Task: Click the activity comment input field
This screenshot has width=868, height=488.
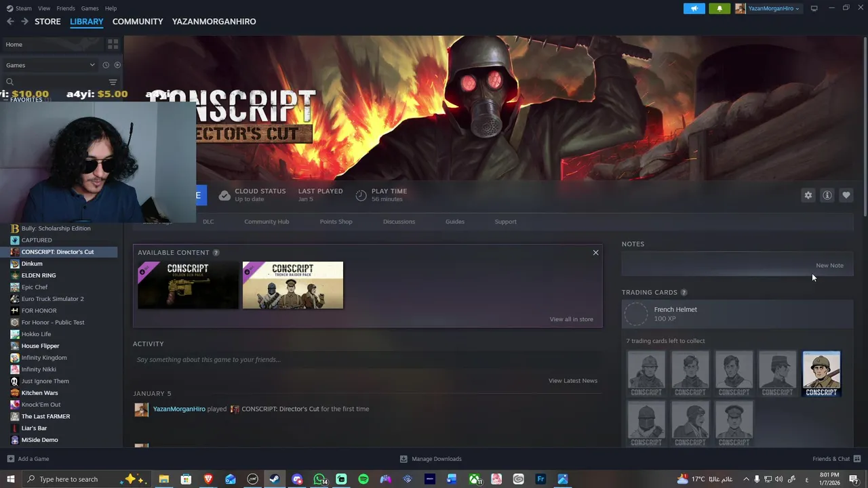Action: (367, 360)
